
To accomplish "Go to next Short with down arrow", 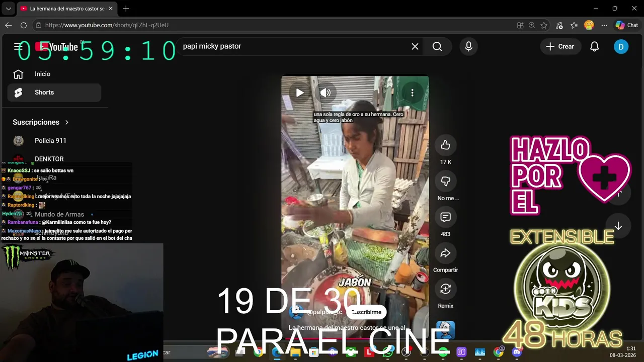I will point(618,226).
